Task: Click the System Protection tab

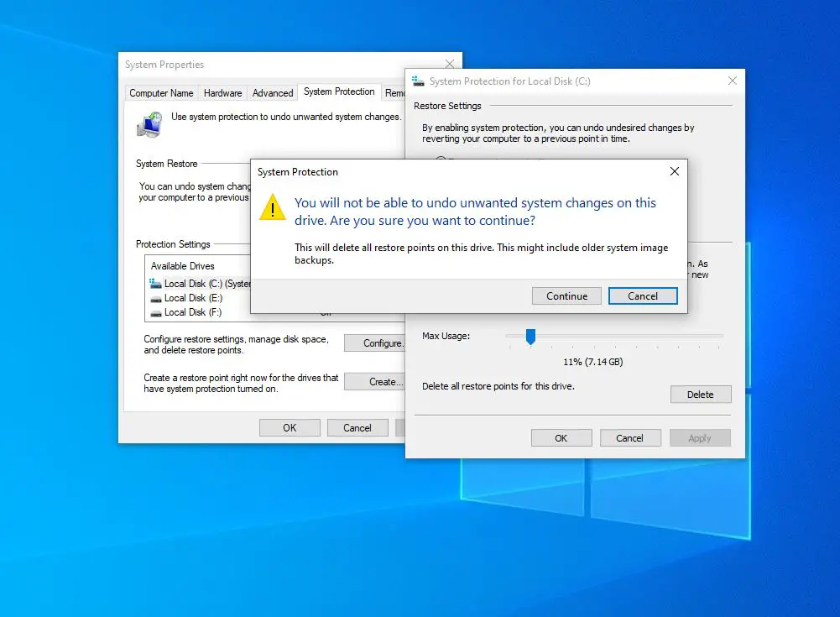Action: coord(338,92)
